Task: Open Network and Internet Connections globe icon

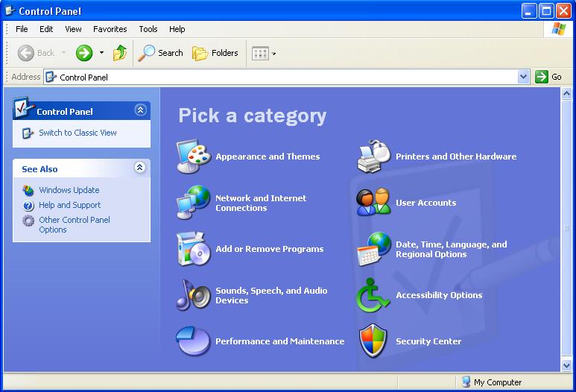Action: [193, 203]
